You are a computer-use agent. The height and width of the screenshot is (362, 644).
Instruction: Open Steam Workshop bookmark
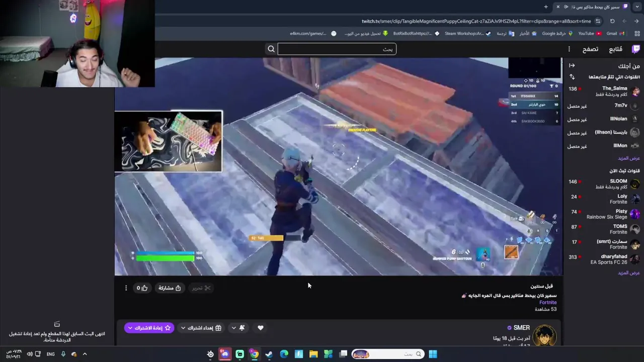coord(468,34)
